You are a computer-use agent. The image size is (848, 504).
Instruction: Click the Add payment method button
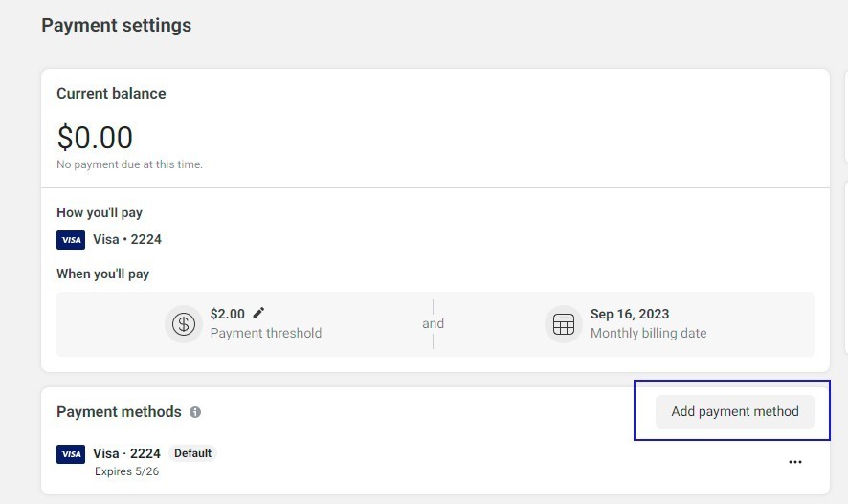[x=734, y=411]
